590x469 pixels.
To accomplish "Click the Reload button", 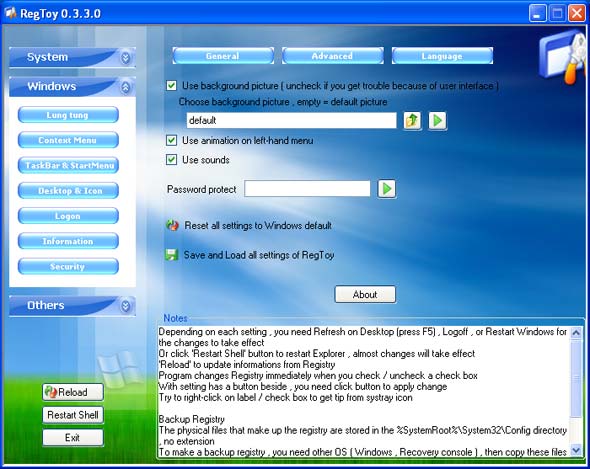I will pos(73,392).
